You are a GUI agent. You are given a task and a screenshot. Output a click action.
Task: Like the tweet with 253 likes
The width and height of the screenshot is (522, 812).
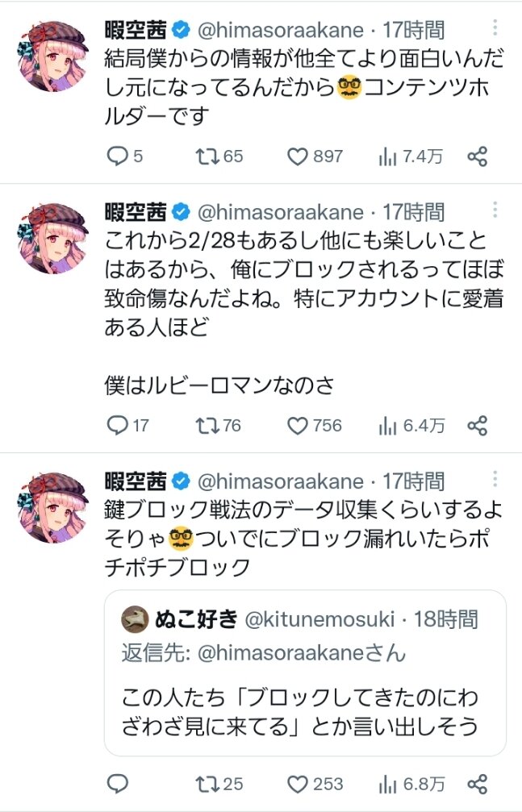click(299, 783)
